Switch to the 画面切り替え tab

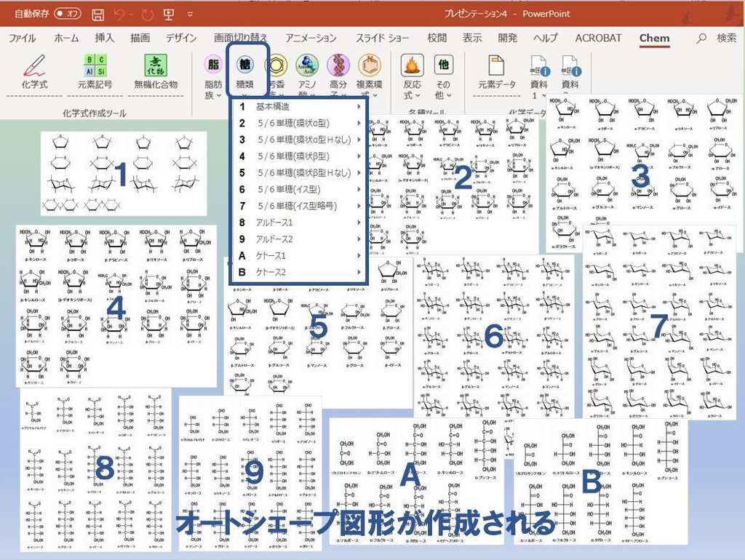241,38
